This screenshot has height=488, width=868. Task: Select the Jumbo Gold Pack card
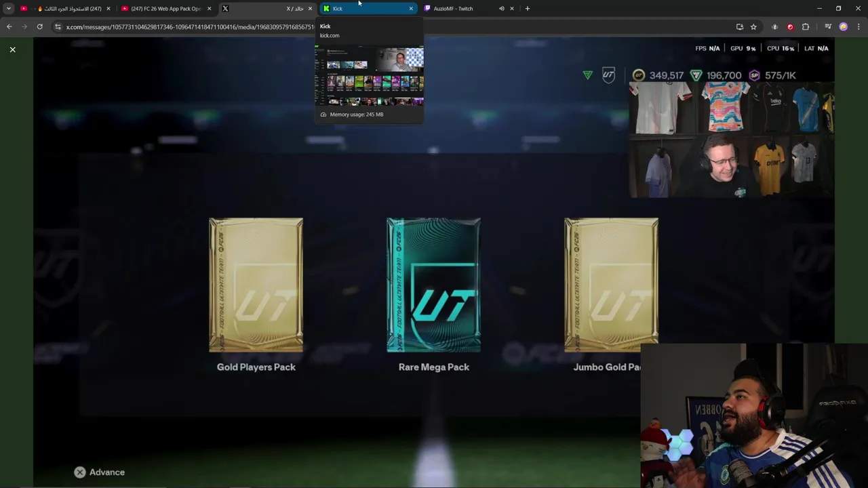(x=611, y=285)
